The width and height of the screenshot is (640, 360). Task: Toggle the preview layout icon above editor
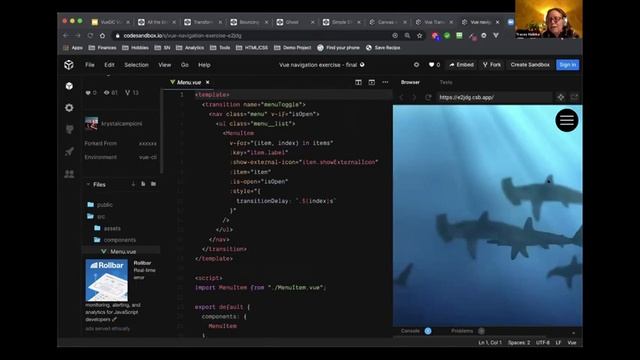point(372,82)
